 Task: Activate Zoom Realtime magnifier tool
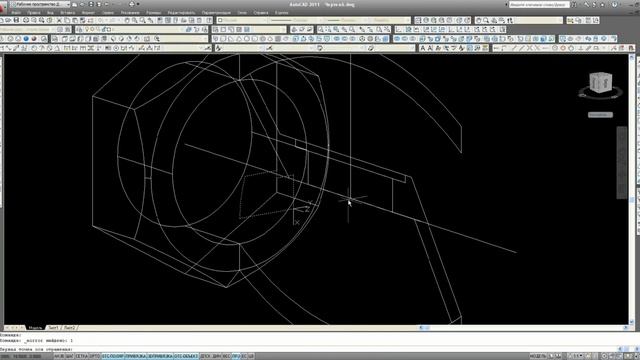click(135, 20)
